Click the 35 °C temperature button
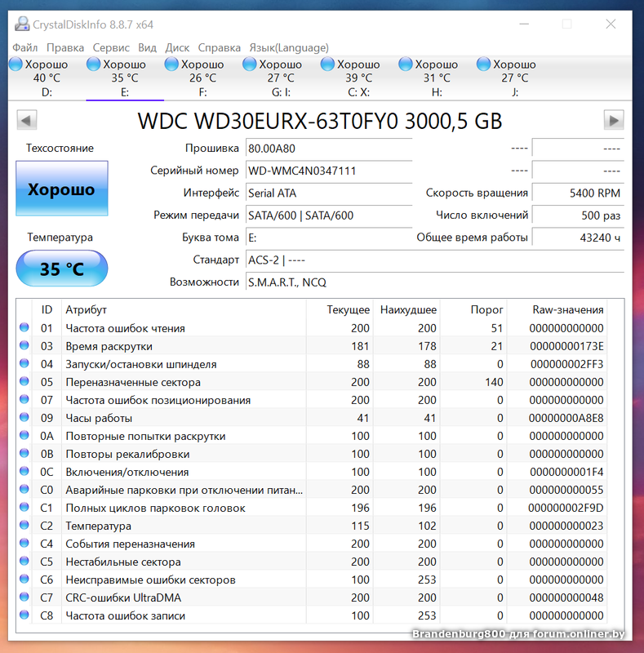644x653 pixels. coord(62,269)
